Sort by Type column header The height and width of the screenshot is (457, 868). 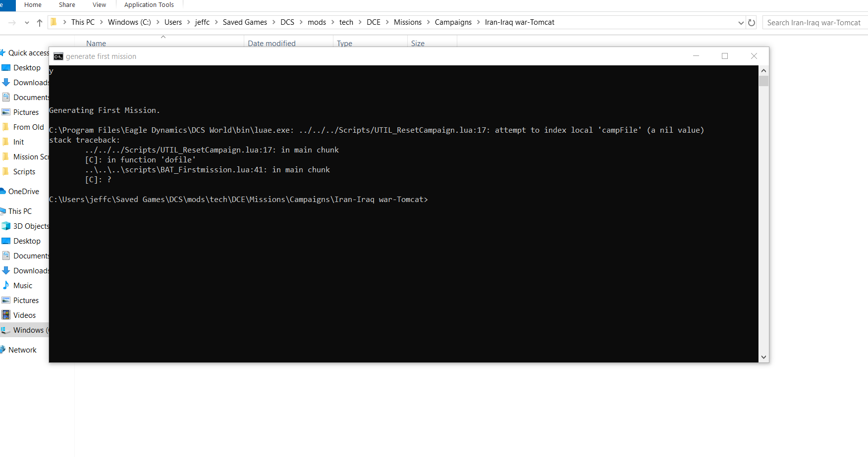(x=344, y=44)
